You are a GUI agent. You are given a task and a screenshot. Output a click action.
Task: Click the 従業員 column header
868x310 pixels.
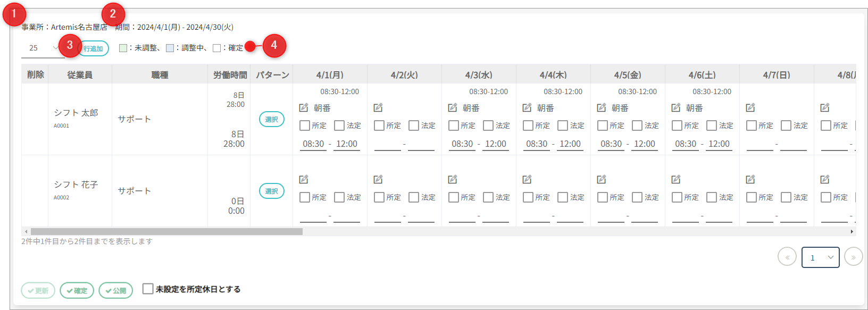click(x=80, y=75)
